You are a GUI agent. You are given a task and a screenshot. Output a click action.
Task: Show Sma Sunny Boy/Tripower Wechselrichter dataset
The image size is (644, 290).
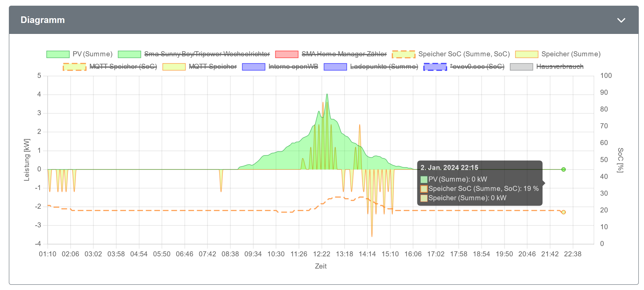pos(207,54)
